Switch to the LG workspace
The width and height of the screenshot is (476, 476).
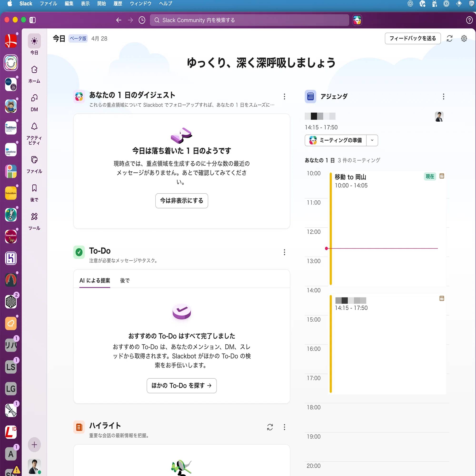11,389
